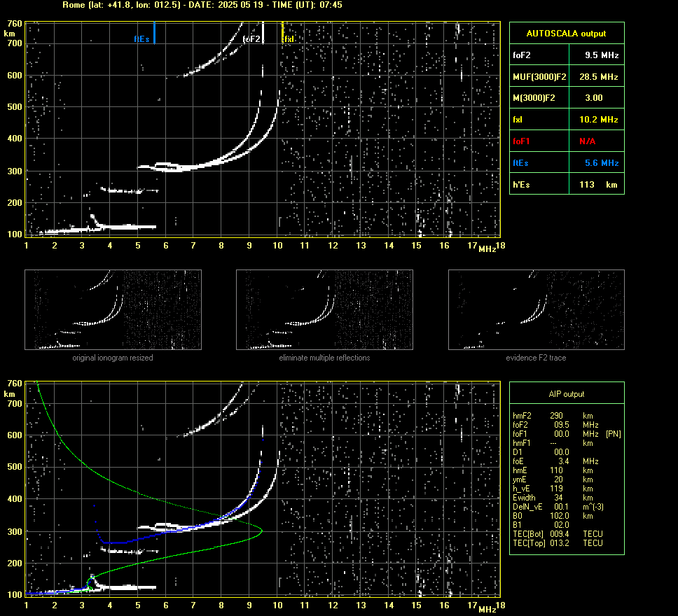
Task: Click the 'evidence F2 trace' caption
Action: point(536,358)
